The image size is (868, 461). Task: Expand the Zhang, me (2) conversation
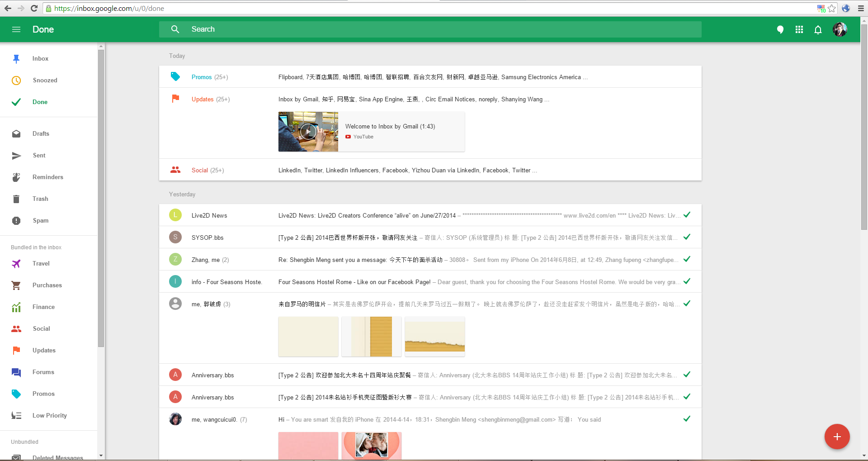tap(430, 260)
